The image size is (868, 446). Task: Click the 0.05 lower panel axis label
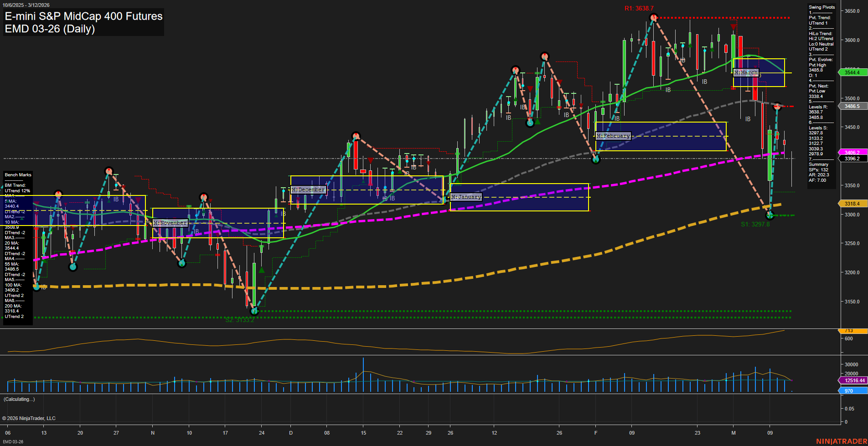pyautogui.click(x=849, y=409)
